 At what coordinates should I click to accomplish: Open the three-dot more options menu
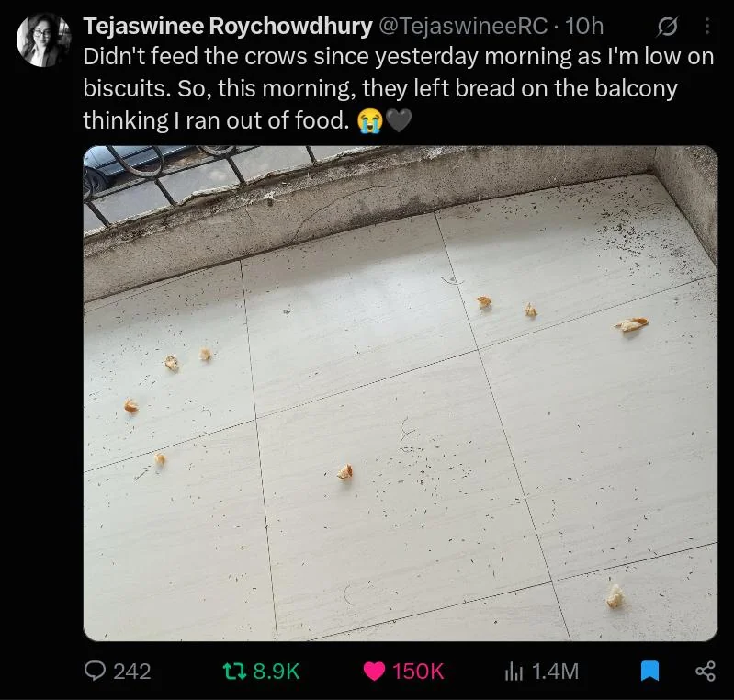[x=706, y=27]
